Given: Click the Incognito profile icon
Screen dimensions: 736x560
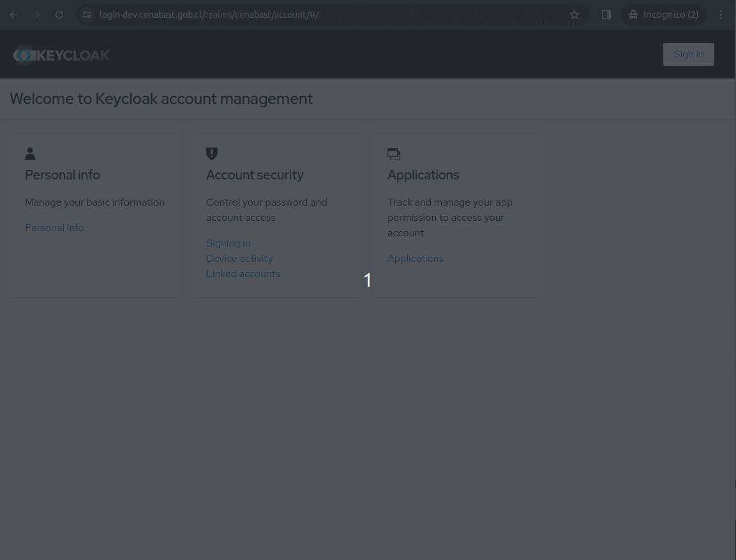Looking at the screenshot, I should [x=633, y=14].
